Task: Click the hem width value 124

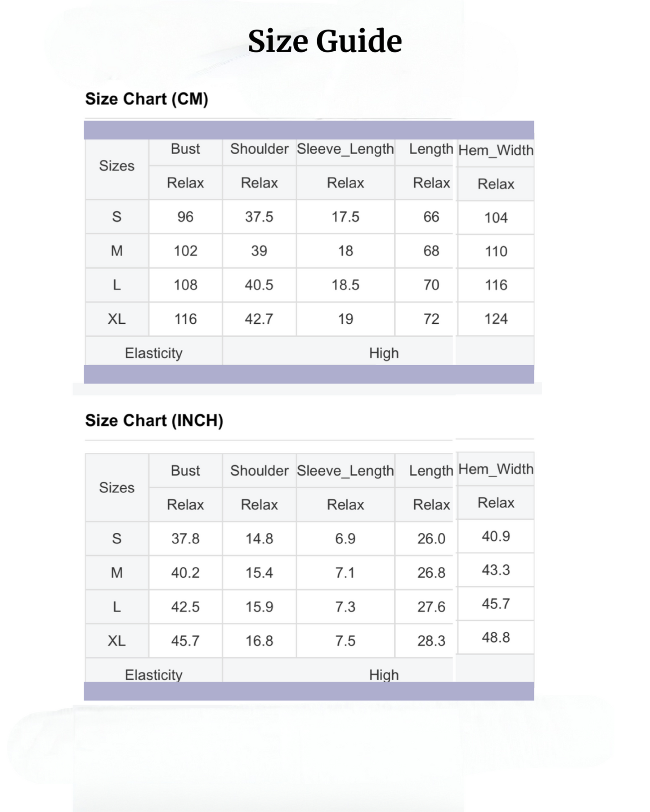Action: [x=496, y=319]
